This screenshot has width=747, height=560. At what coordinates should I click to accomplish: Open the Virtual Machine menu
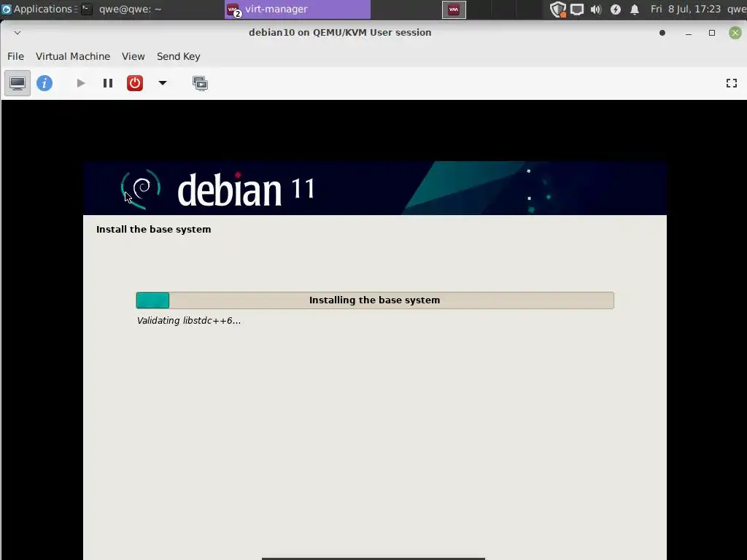73,56
